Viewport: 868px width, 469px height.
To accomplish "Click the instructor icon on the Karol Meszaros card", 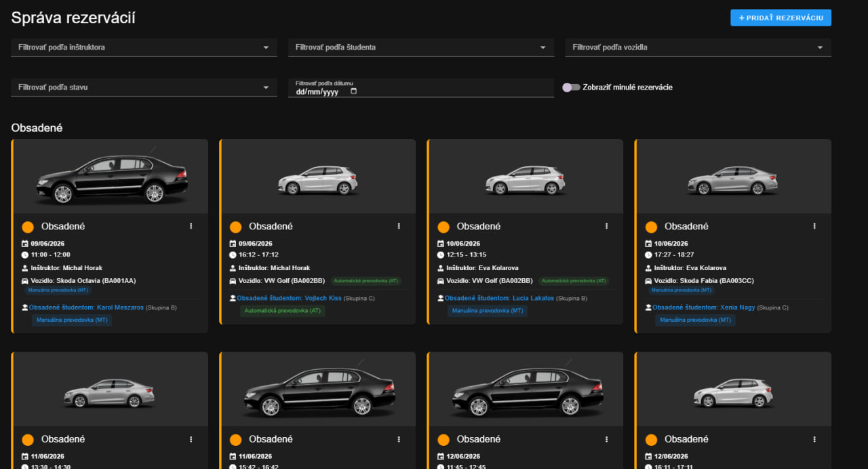I will (x=25, y=268).
